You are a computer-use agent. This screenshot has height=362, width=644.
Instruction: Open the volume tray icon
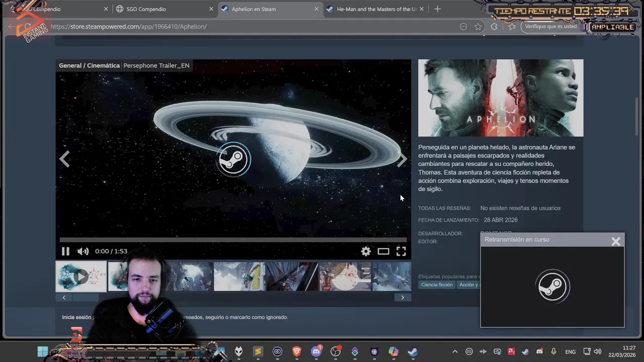(x=598, y=352)
